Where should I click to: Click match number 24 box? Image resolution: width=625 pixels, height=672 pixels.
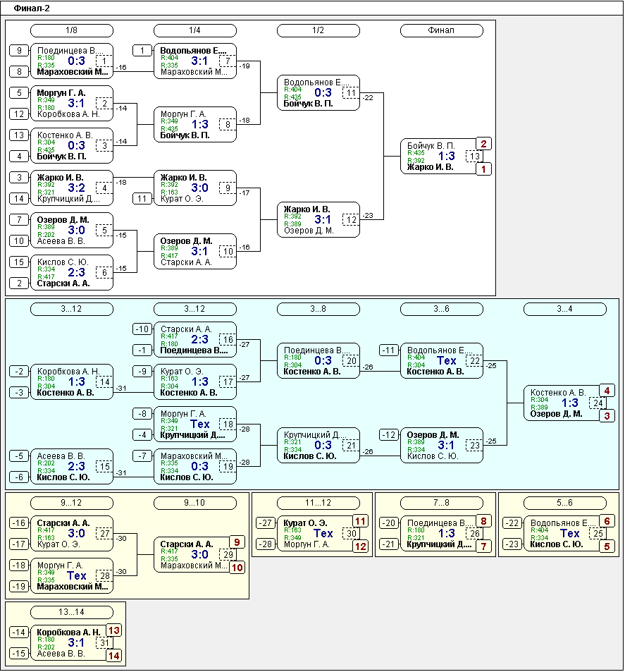(x=598, y=403)
